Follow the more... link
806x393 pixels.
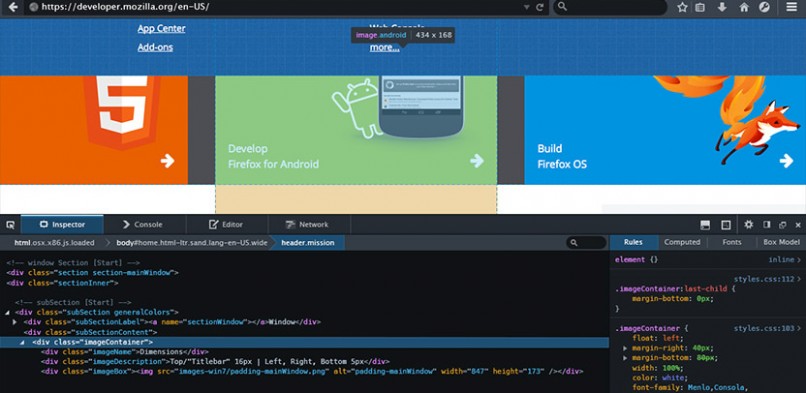click(384, 48)
